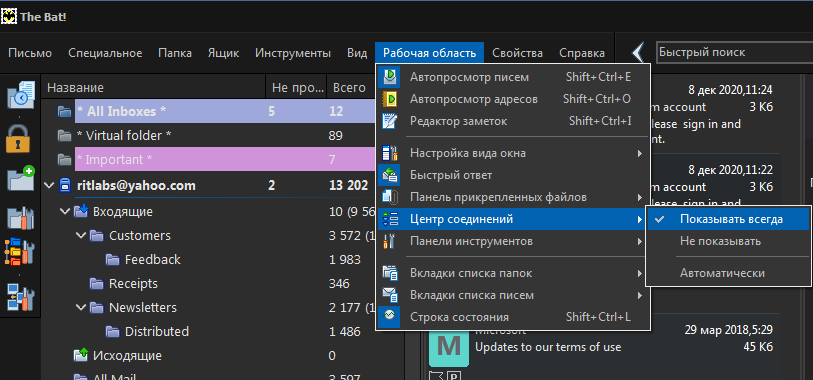This screenshot has height=380, width=813.
Task: Click the padlock icon in left sidebar
Action: pos(18,138)
